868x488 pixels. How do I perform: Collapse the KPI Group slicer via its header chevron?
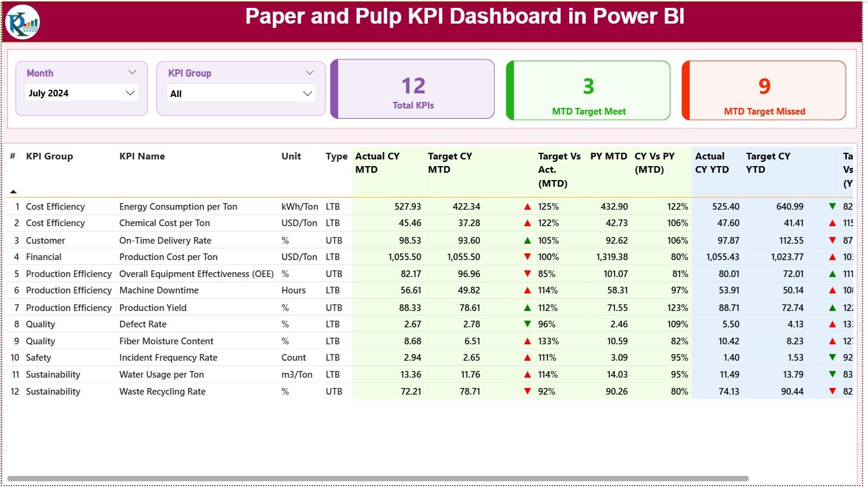pyautogui.click(x=310, y=73)
